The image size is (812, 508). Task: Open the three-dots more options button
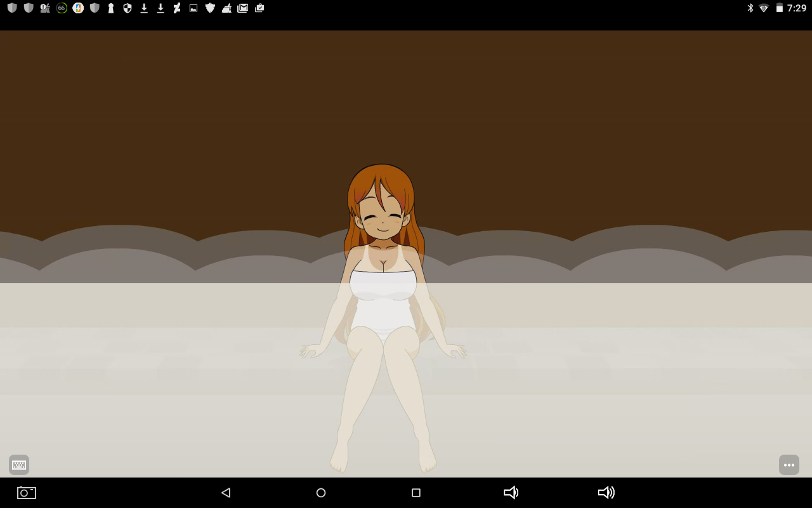789,465
